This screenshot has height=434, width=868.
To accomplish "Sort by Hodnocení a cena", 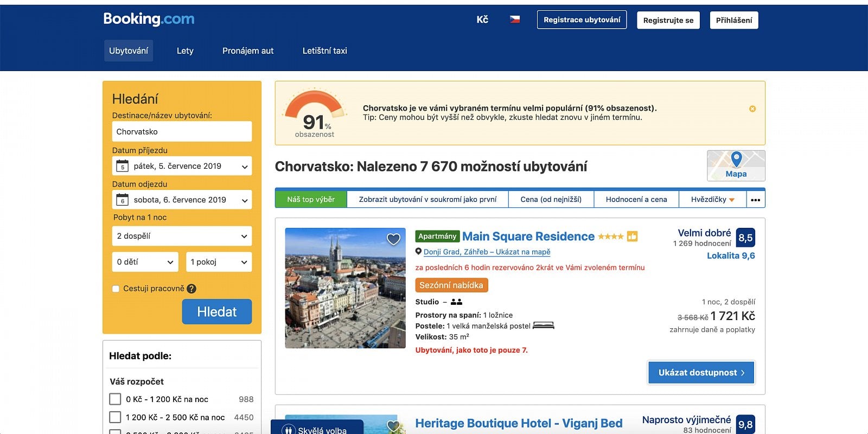I will click(636, 200).
